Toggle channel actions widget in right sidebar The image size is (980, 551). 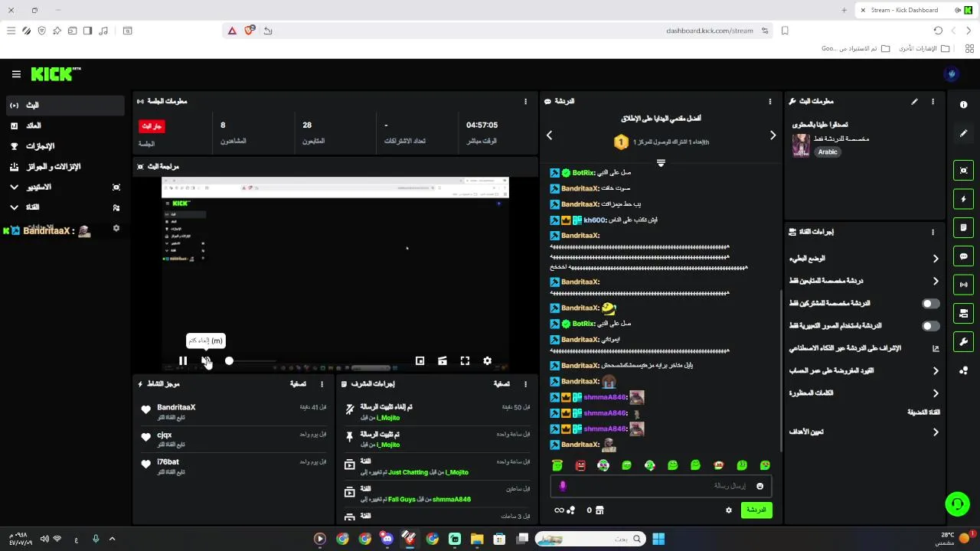(963, 313)
